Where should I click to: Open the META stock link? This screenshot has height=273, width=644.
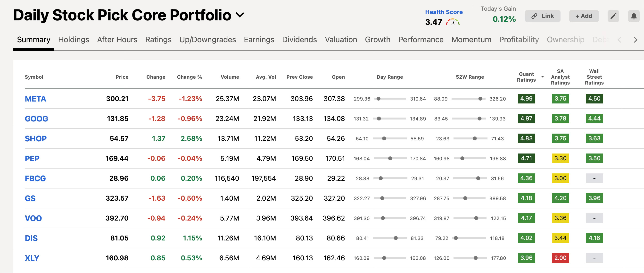point(35,99)
